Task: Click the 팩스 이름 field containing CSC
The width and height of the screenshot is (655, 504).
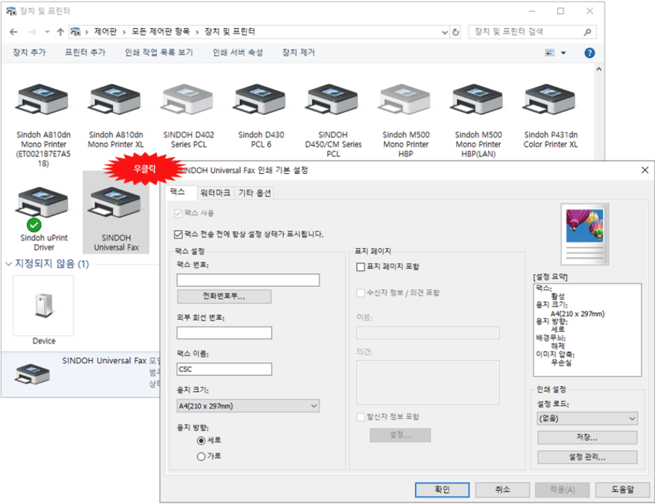Action: coord(224,369)
